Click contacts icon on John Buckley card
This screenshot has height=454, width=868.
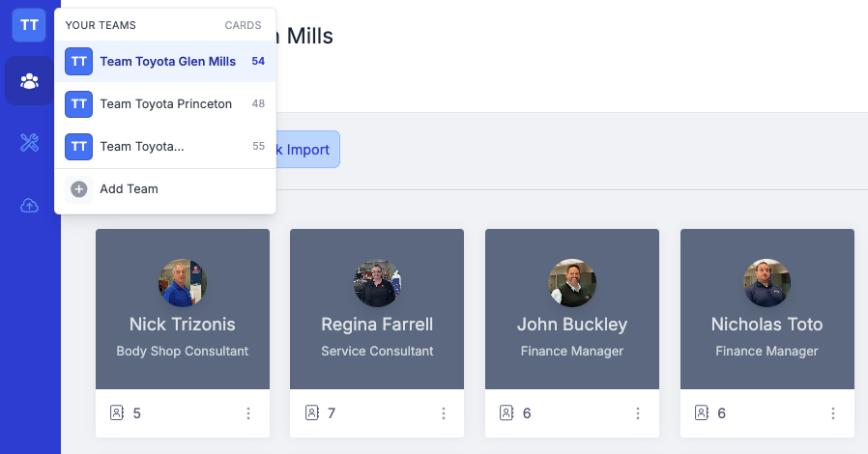(x=506, y=412)
